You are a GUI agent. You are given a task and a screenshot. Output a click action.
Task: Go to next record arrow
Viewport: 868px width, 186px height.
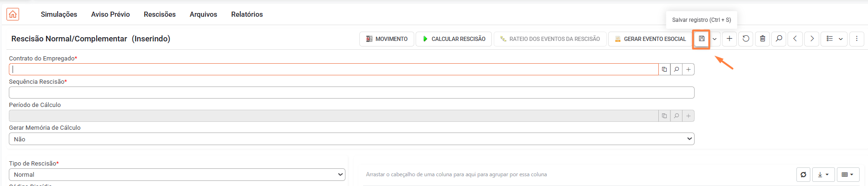pyautogui.click(x=812, y=39)
